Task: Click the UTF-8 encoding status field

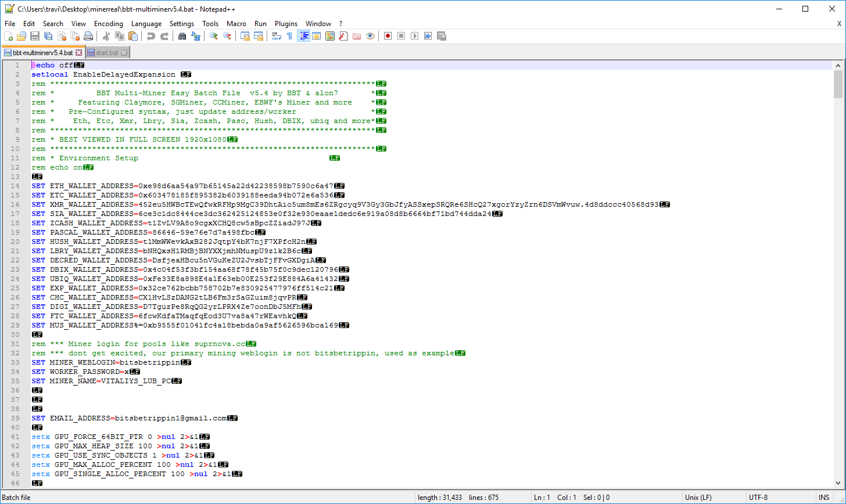Action: [780, 498]
